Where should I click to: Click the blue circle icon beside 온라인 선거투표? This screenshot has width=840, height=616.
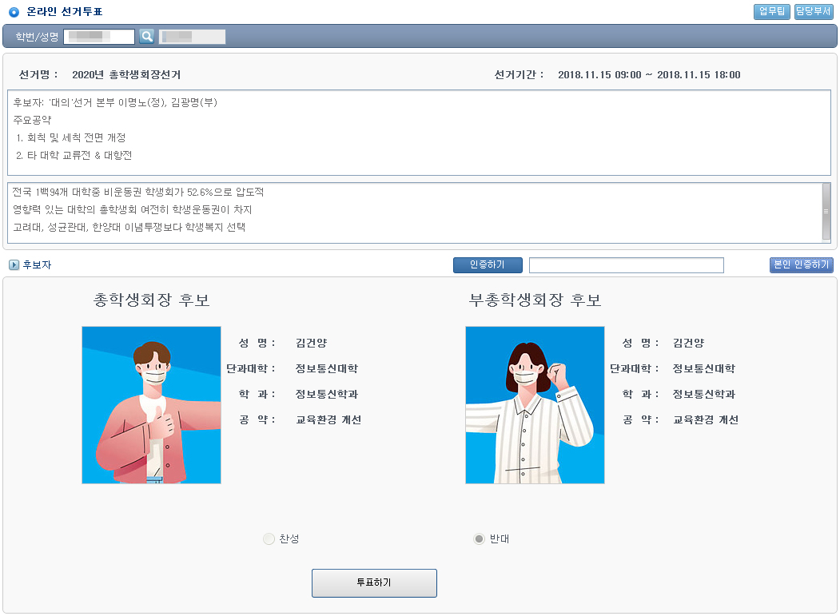(x=13, y=12)
